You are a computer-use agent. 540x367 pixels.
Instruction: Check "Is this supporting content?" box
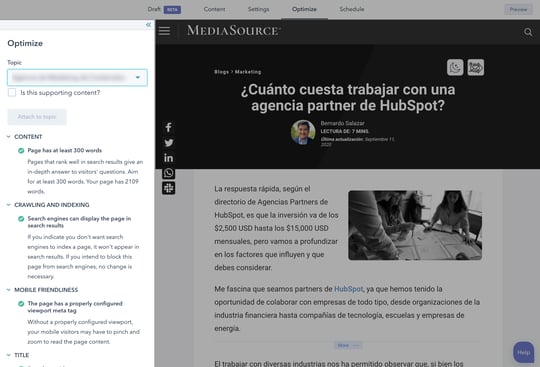click(x=12, y=93)
